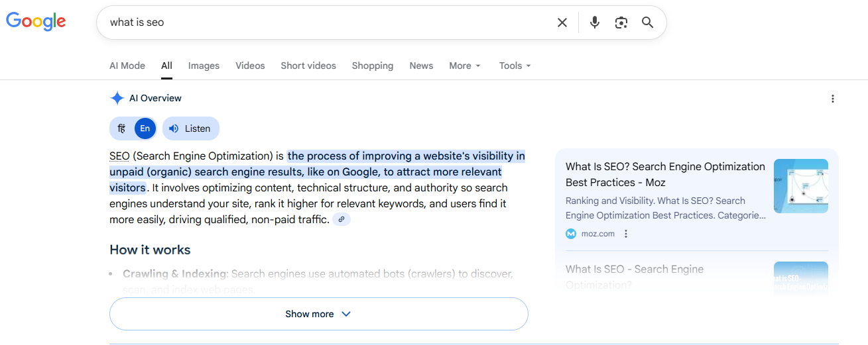Expand overview with Show more
Screen dimensions: 868x345
coord(318,314)
